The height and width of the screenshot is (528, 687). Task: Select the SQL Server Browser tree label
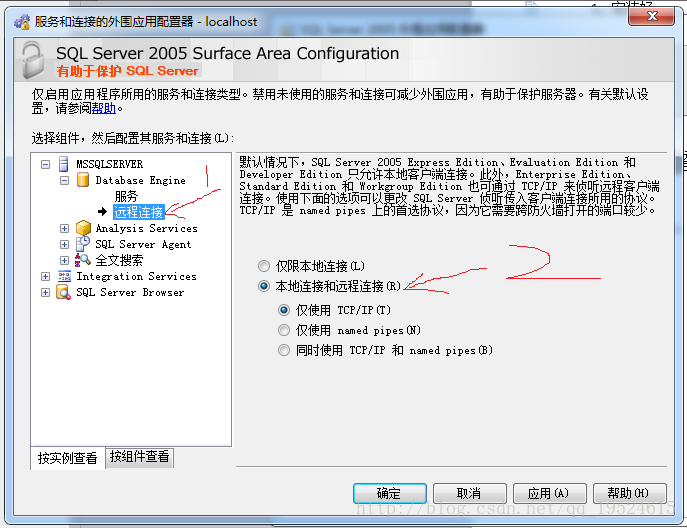tap(130, 292)
